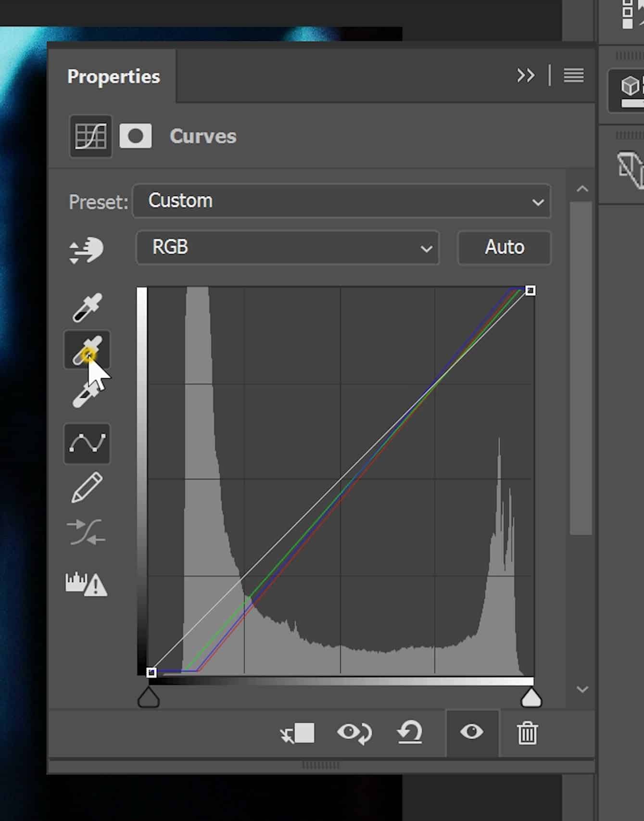Choose pencil draw-to-modify curve tool
The height and width of the screenshot is (821, 644).
[x=87, y=487]
